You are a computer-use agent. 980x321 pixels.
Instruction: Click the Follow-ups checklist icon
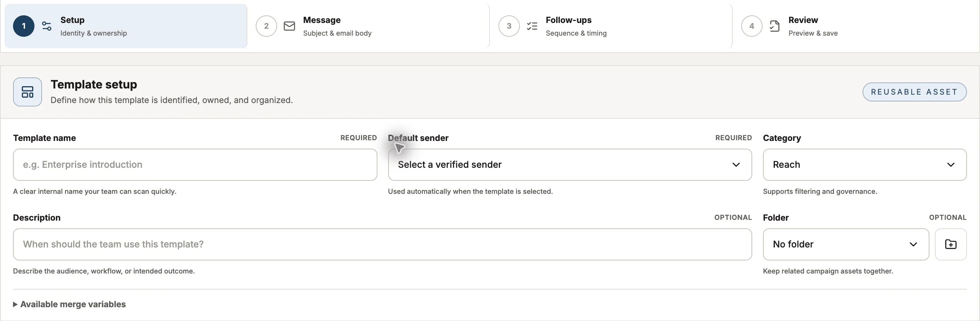coord(532,26)
